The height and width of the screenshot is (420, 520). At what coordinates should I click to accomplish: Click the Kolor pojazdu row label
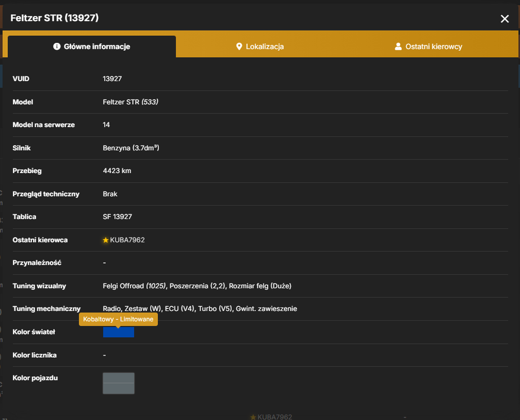pyautogui.click(x=35, y=378)
